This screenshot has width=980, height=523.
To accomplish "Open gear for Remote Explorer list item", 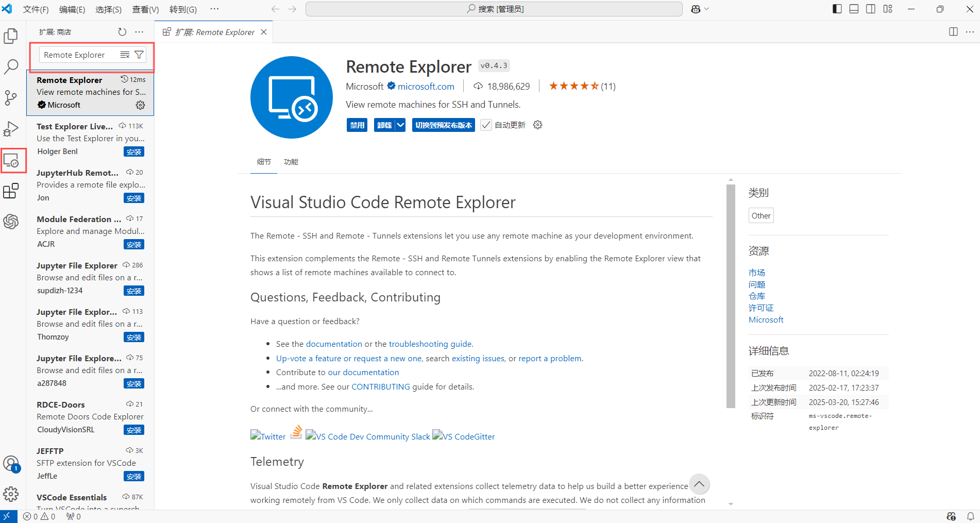I will point(140,105).
